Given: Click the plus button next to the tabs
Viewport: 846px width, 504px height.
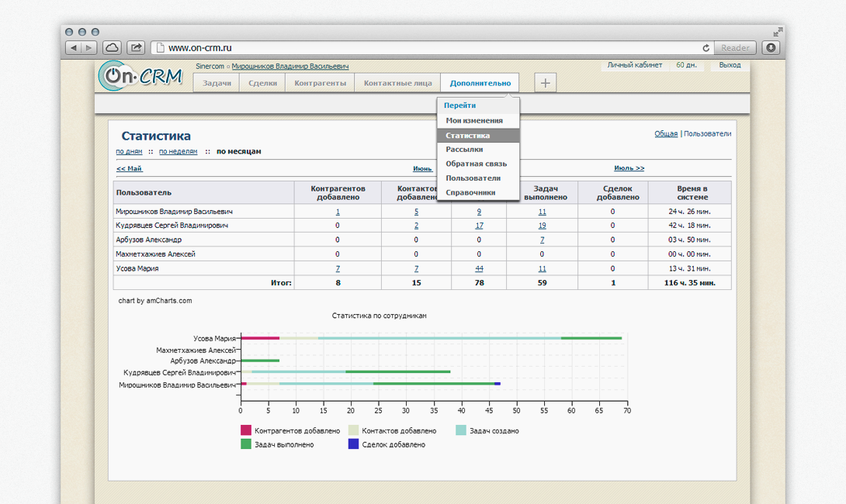Looking at the screenshot, I should tap(545, 83).
